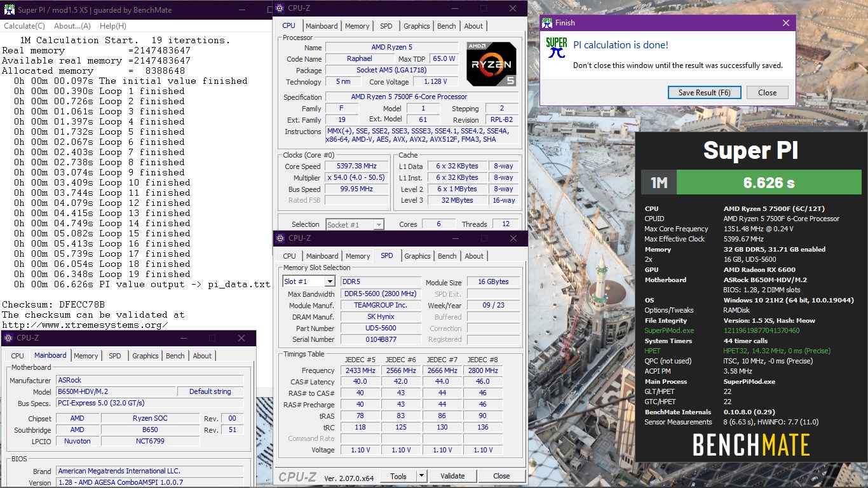Viewport: 868px width, 488px height.
Task: Expand the Socket #1 selection dropdown
Action: [379, 224]
